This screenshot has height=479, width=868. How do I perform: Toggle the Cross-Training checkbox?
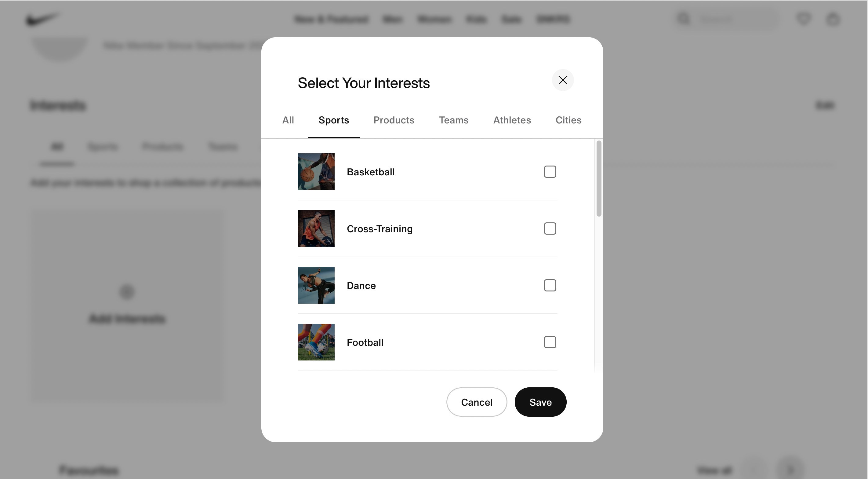[549, 228]
